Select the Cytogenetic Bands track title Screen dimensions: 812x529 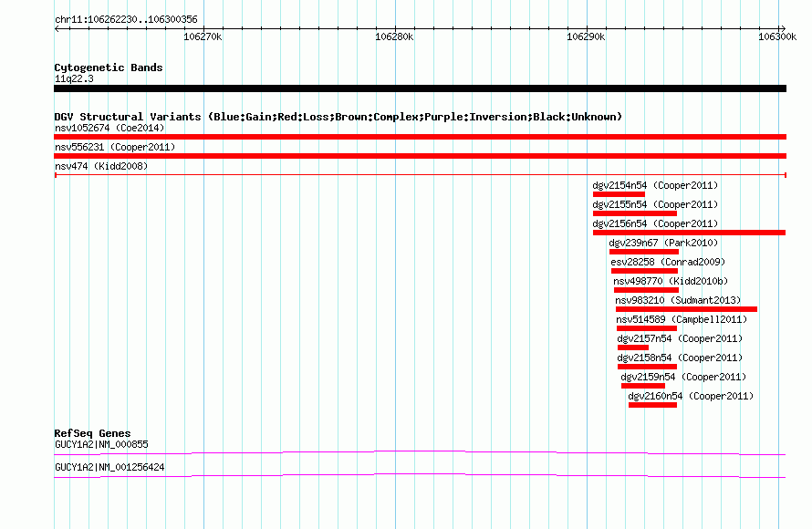coord(109,67)
